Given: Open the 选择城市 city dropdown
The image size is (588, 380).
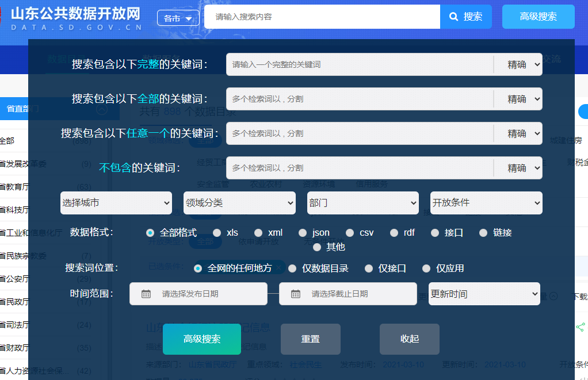Looking at the screenshot, I should pos(116,203).
